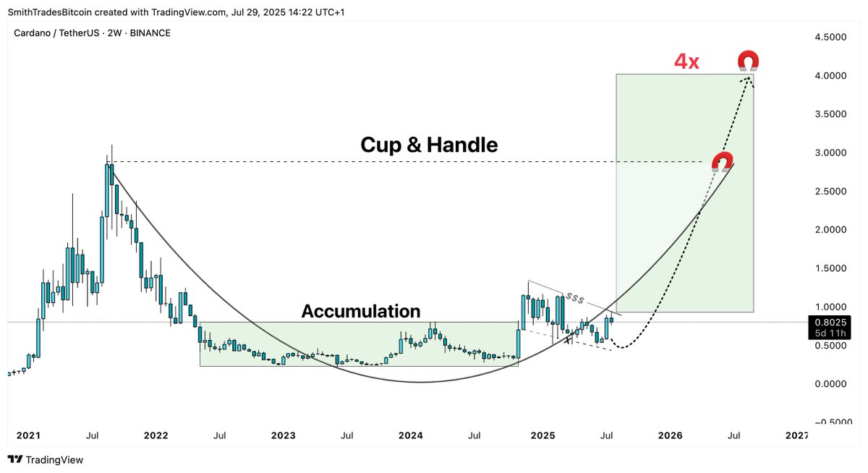This screenshot has width=868, height=473.
Task: Click the TradingView wordmark text
Action: click(x=54, y=460)
